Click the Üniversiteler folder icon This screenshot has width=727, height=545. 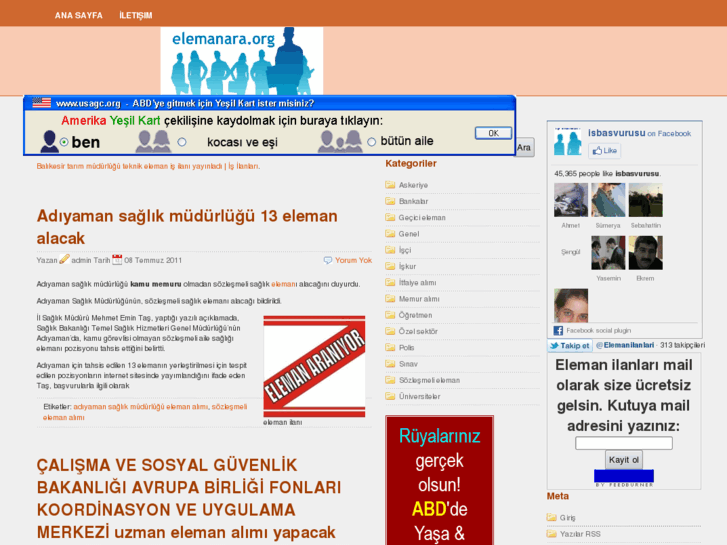[390, 396]
